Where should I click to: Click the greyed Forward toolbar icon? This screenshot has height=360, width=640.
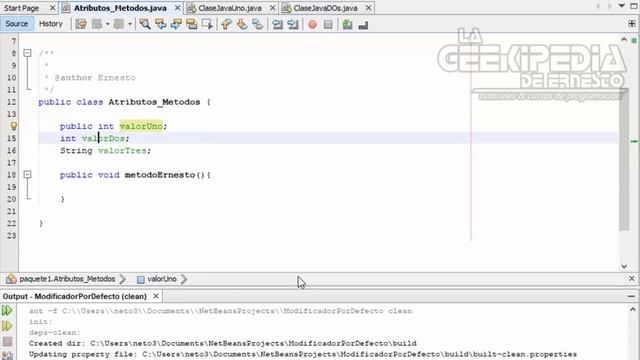coord(119,24)
